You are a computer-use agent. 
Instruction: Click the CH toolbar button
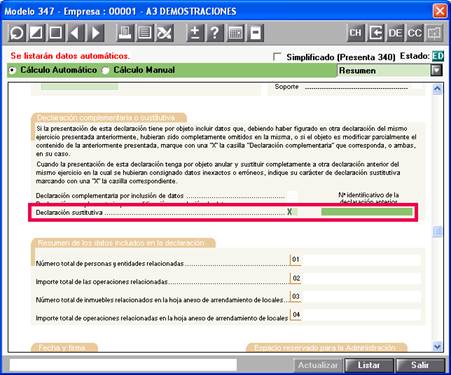pyautogui.click(x=355, y=33)
